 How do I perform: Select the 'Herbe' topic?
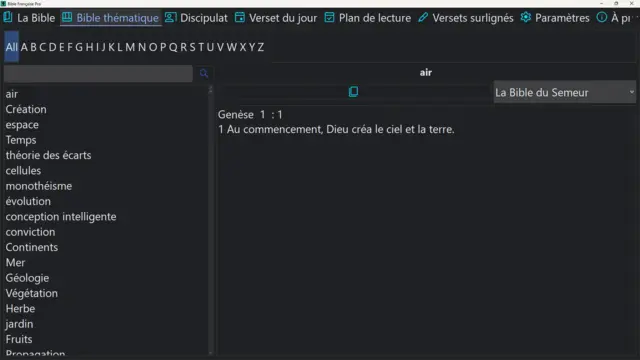point(20,309)
